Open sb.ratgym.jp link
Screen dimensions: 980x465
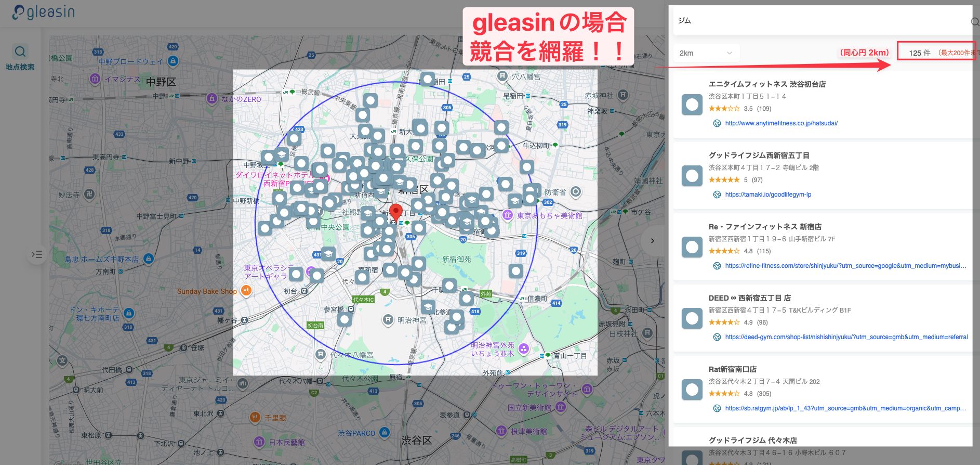[x=845, y=408]
